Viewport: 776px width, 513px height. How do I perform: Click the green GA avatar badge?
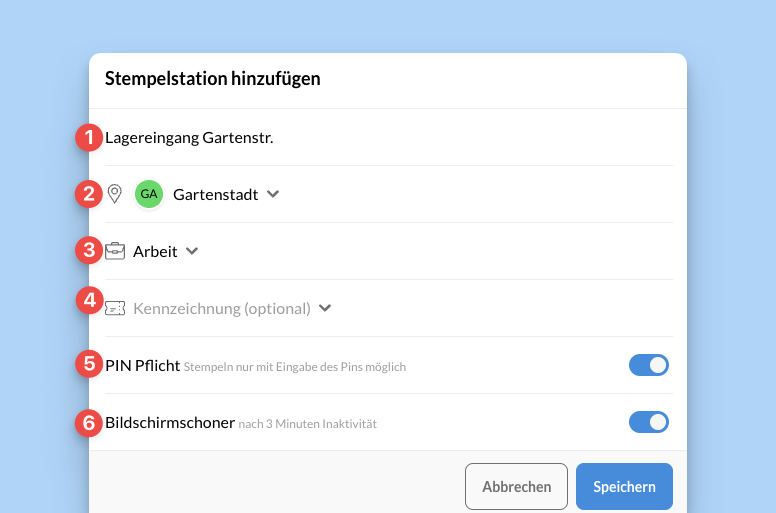pos(149,194)
